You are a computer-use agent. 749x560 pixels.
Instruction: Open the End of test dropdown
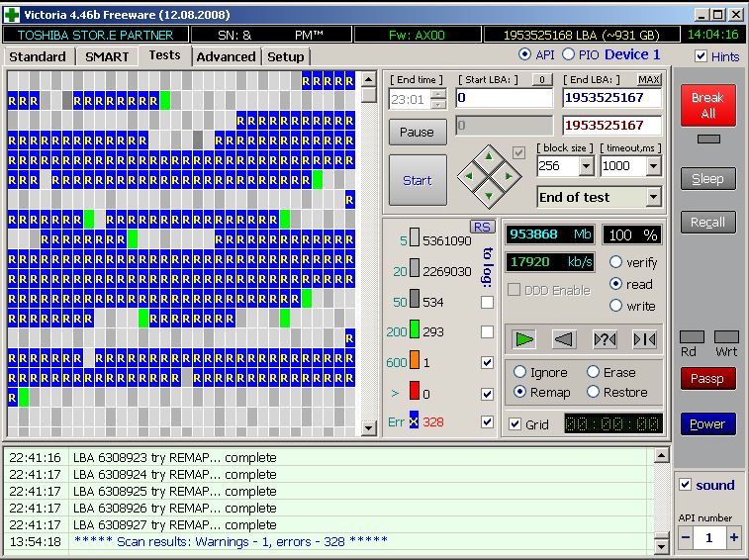point(652,197)
